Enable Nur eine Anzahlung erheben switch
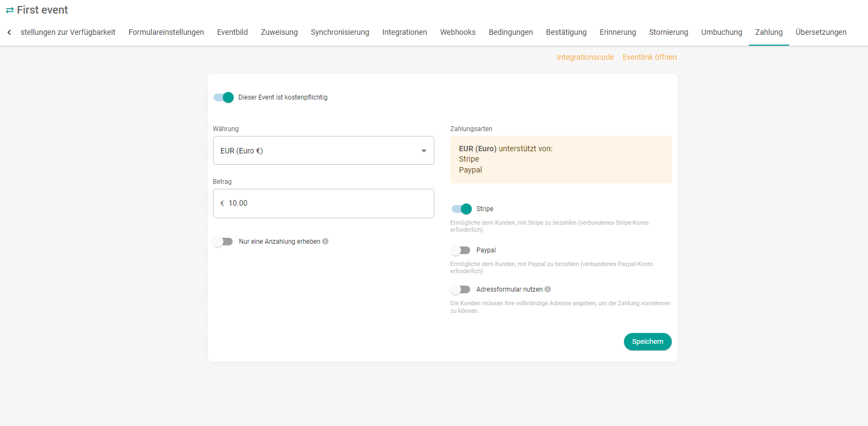 tap(223, 242)
